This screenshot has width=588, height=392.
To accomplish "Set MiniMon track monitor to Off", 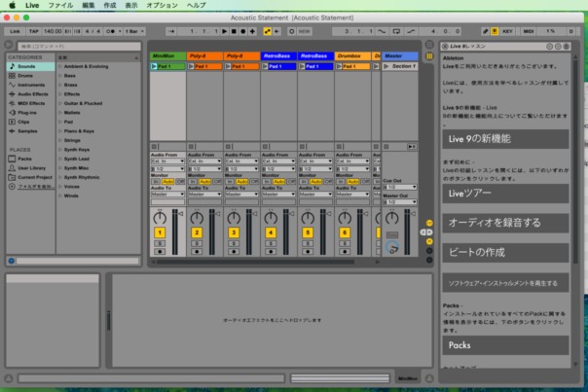I will [180, 181].
